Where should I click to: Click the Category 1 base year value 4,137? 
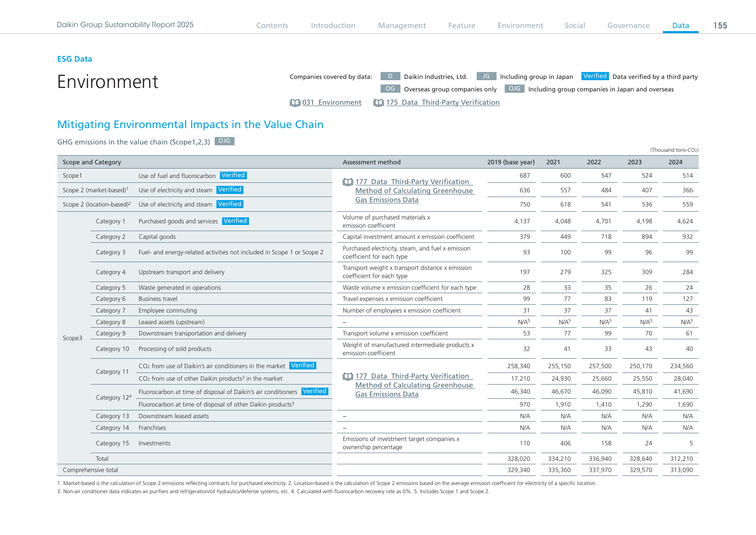tap(522, 221)
